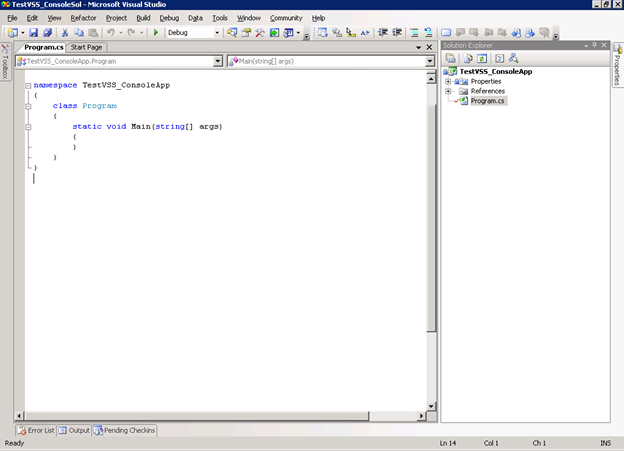Uncomment the selected lines icon
This screenshot has height=451, width=624.
point(428,33)
